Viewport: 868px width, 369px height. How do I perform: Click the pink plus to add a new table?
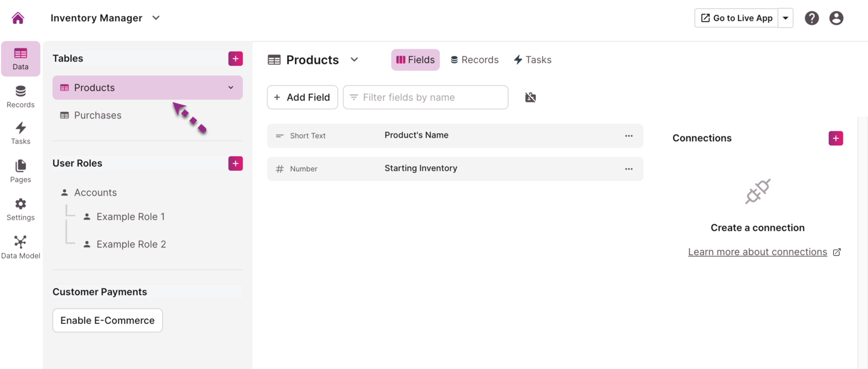tap(235, 58)
